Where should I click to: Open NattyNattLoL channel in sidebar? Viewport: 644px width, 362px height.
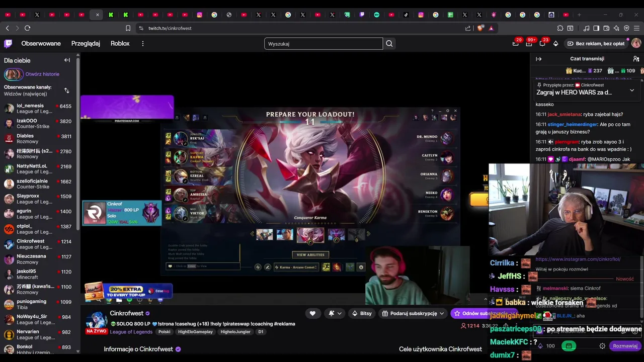coord(38,169)
